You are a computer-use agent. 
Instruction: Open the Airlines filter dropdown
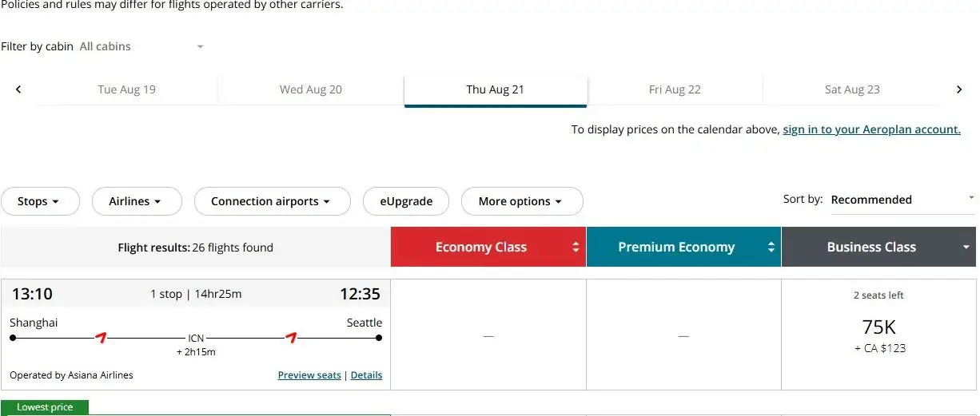point(137,201)
